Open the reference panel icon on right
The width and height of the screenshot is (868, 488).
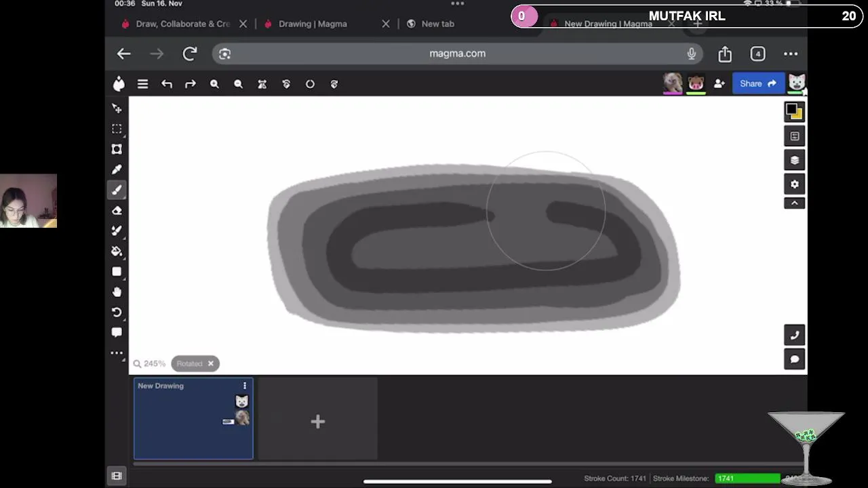tap(794, 136)
